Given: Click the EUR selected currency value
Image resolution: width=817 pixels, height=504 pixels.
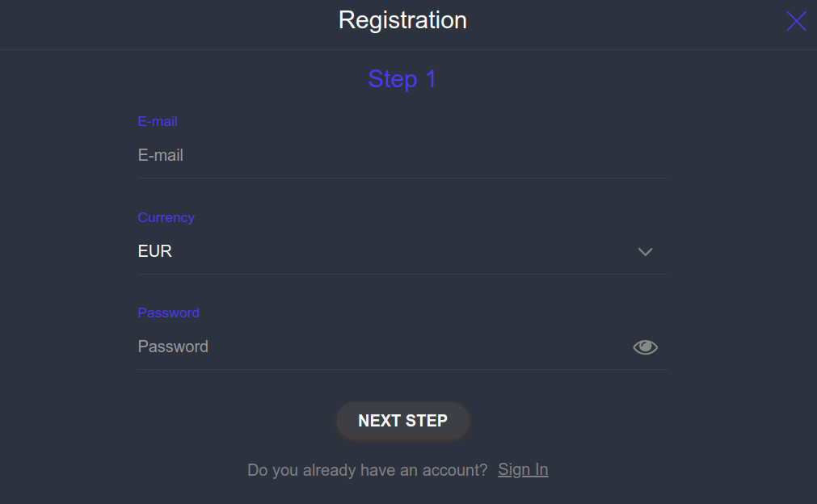Looking at the screenshot, I should (155, 251).
